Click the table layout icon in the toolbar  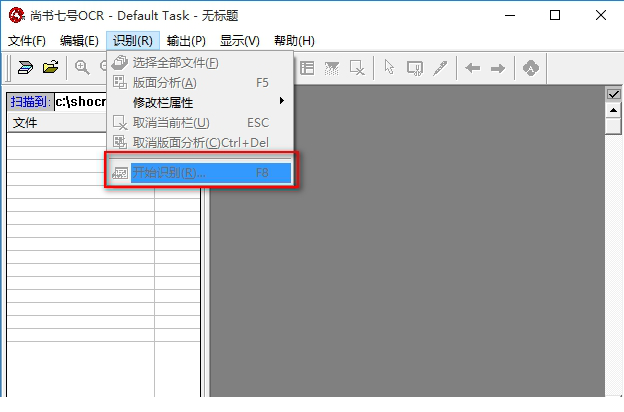pos(307,68)
